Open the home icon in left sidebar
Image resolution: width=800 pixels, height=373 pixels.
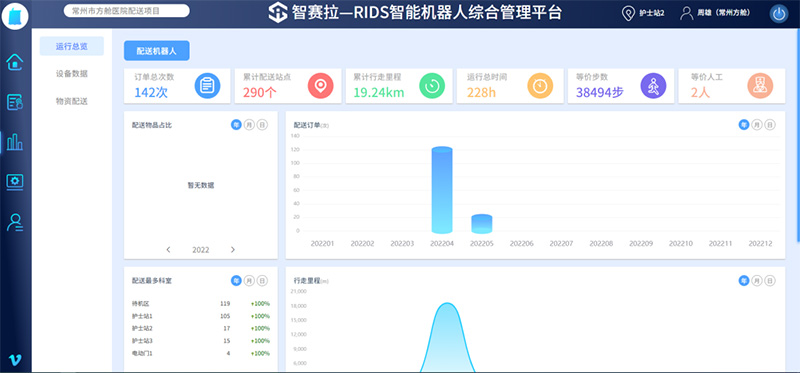coord(15,62)
